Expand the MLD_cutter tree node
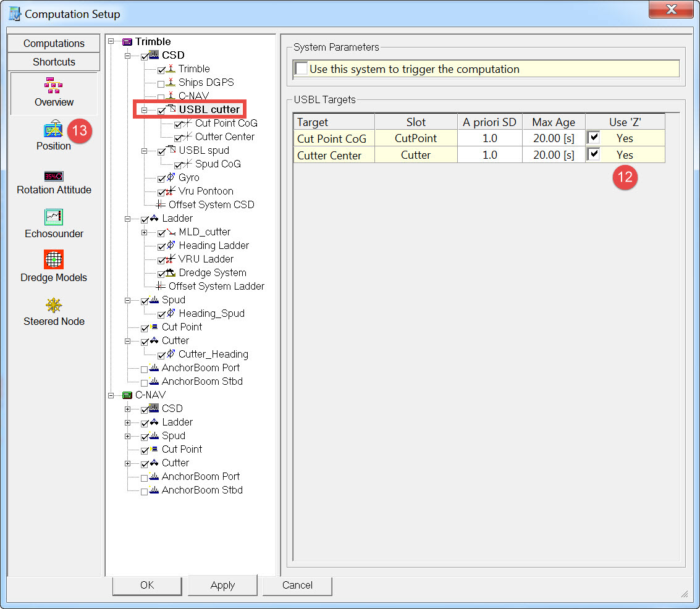 click(x=145, y=232)
